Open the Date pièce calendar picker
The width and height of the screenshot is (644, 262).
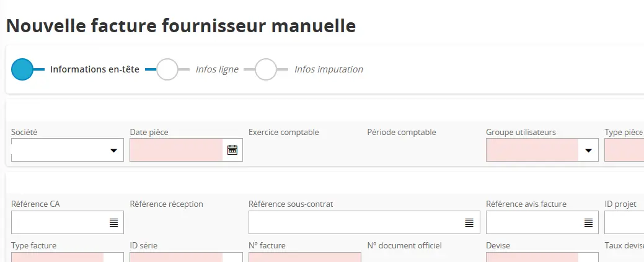(232, 150)
